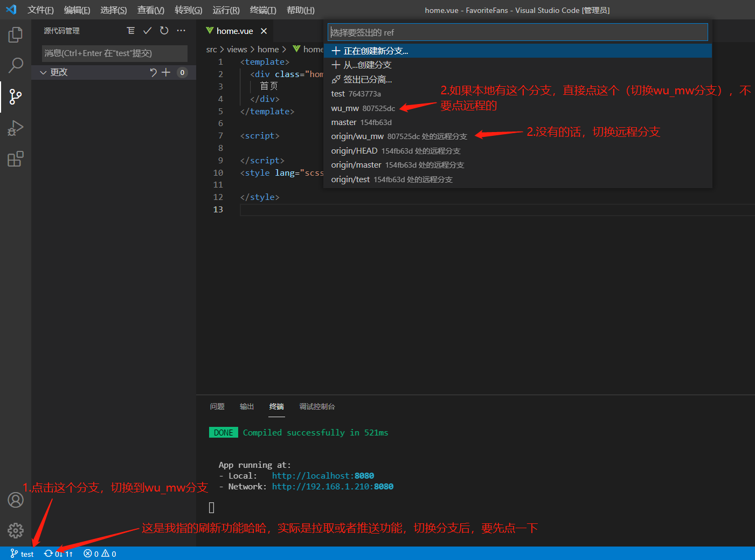Open the Accounts menu icon
The image size is (755, 560).
(x=16, y=500)
